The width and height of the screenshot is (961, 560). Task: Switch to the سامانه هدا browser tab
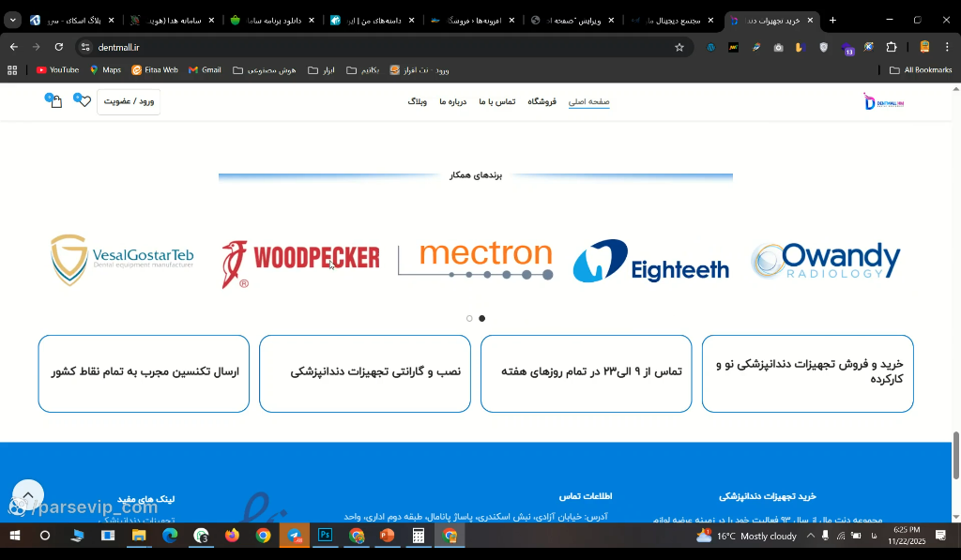174,21
